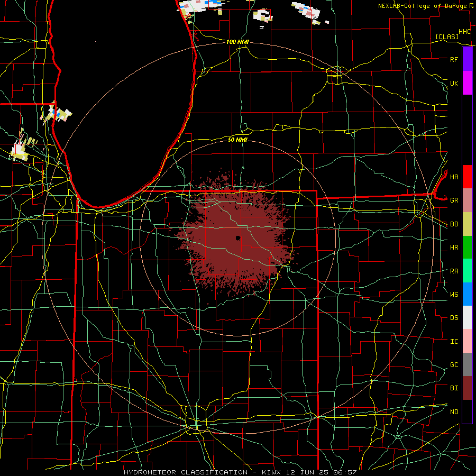Choose the blue WS legend swatch
The image size is (476, 476).
point(467,294)
